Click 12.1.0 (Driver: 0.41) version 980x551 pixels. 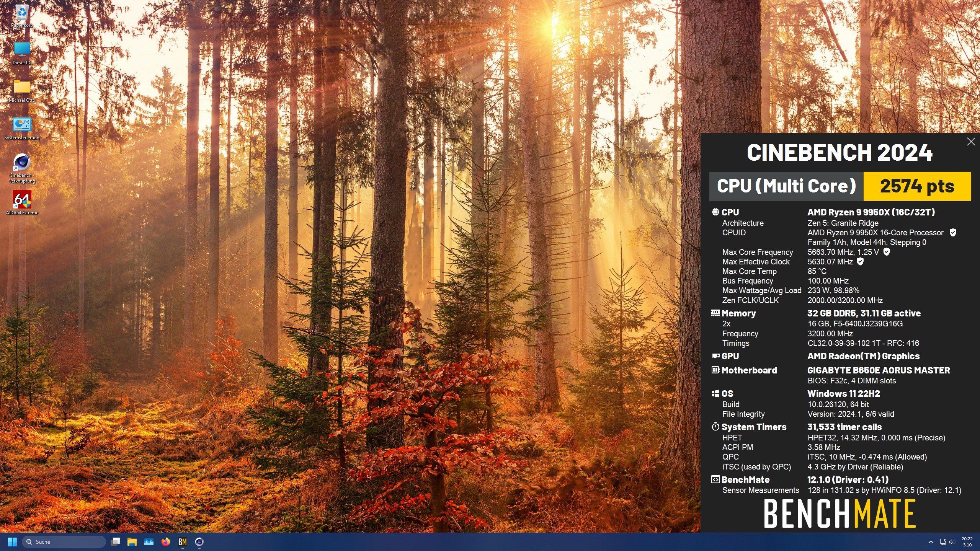pos(848,480)
